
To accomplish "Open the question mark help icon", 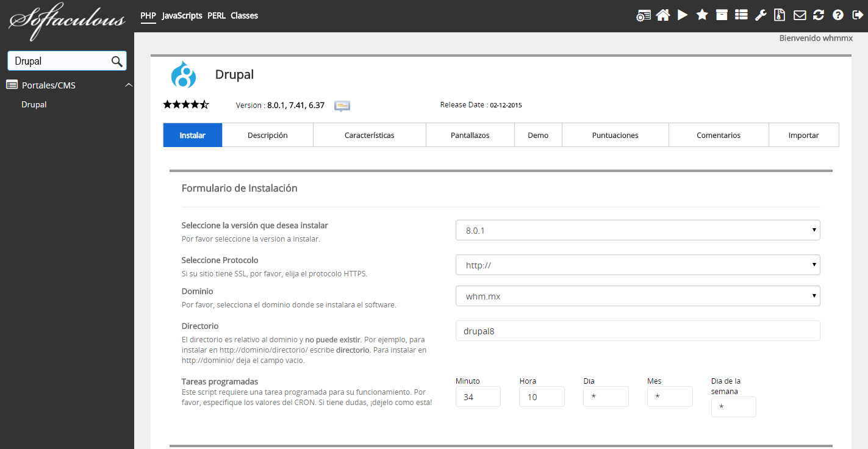I will point(838,15).
